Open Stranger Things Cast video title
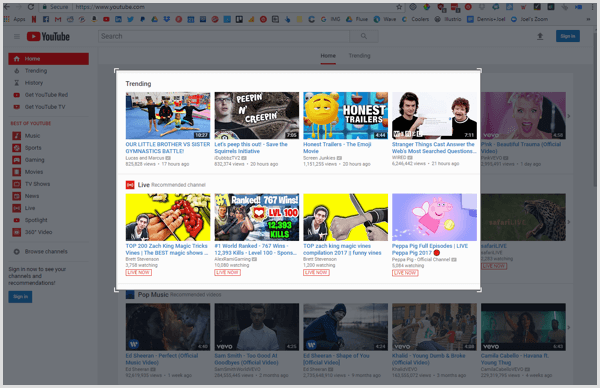The height and width of the screenshot is (388, 600). [x=434, y=148]
